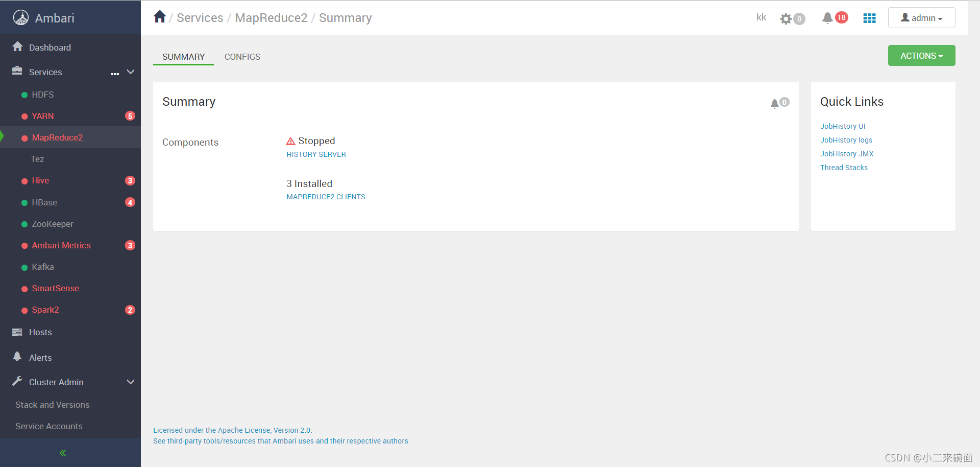The height and width of the screenshot is (467, 980).
Task: Click Services breadcrumb link
Action: pos(200,18)
